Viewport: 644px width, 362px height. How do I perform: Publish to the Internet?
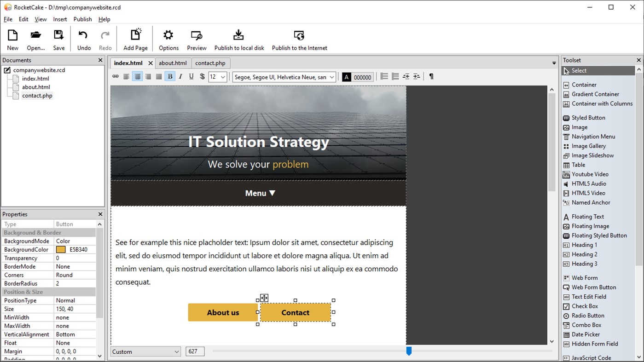pos(299,40)
